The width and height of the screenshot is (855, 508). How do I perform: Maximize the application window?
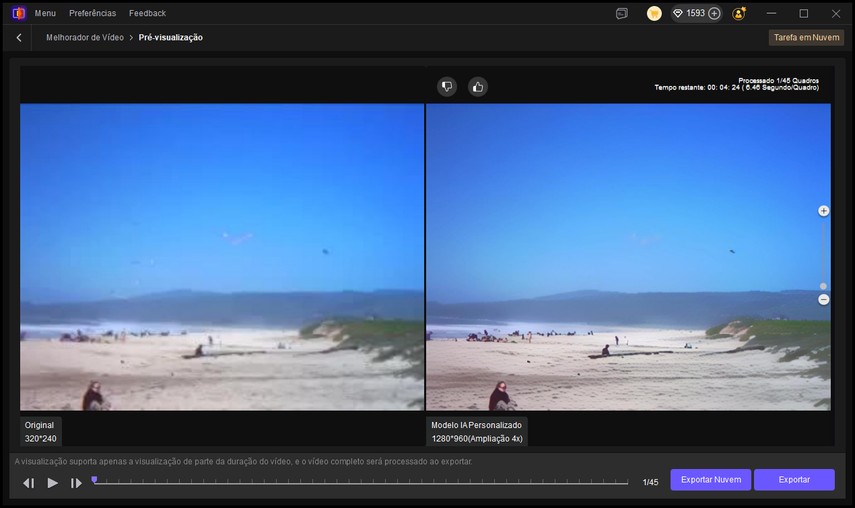pyautogui.click(x=804, y=13)
